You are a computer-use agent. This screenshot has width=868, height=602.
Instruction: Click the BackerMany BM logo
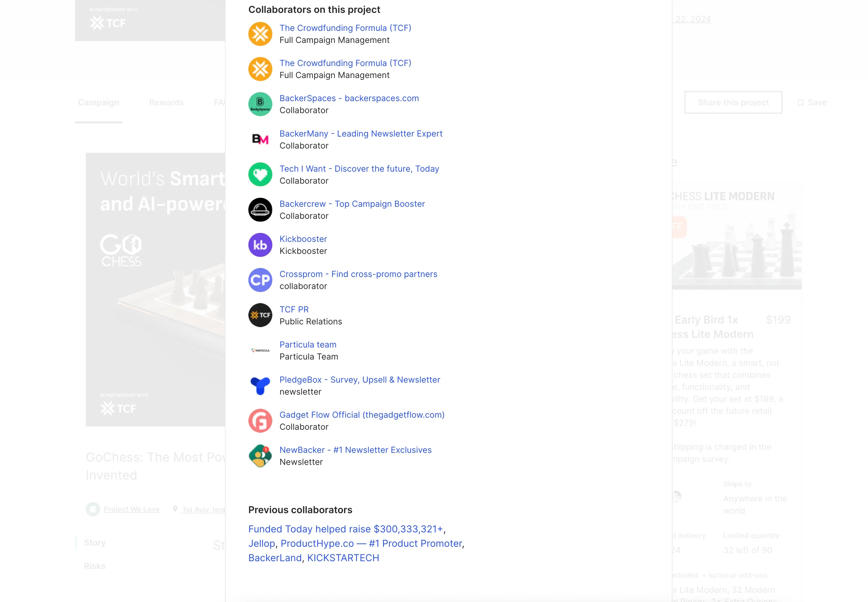[260, 139]
